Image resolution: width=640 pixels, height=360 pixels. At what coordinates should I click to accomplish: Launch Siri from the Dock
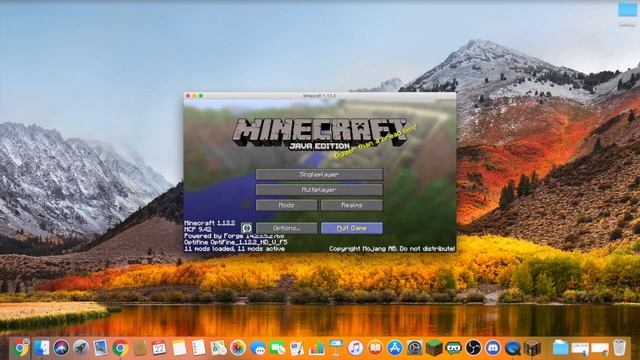(61, 348)
